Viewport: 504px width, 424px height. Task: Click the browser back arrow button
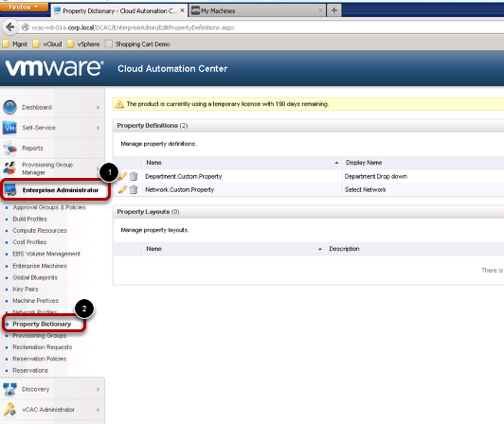coord(9,27)
